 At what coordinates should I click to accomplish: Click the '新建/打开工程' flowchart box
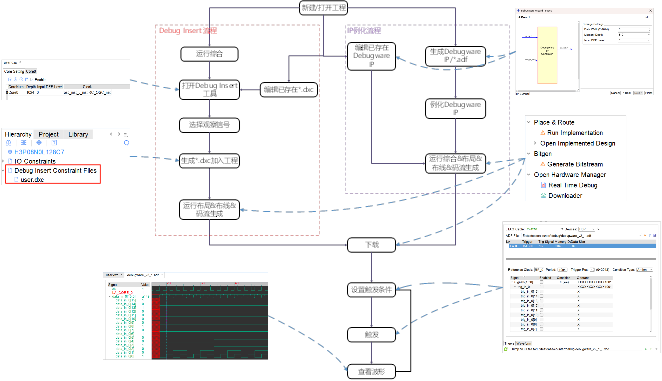tap(323, 8)
